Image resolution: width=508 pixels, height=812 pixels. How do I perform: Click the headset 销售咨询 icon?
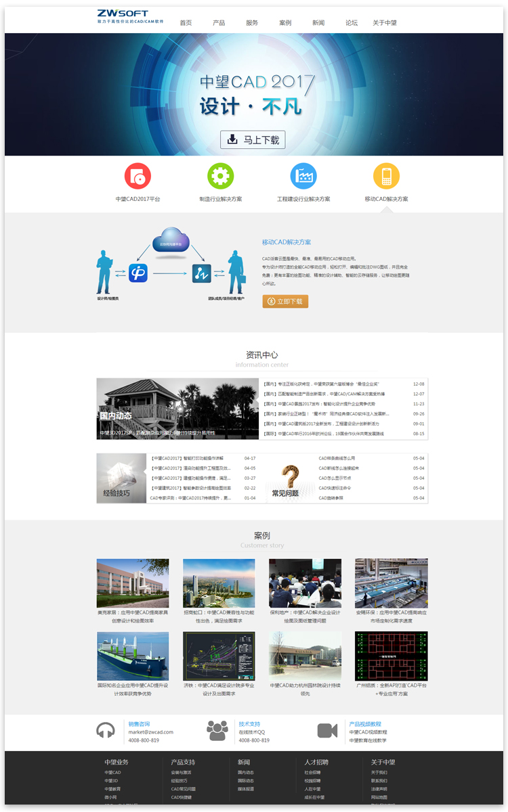(x=106, y=731)
